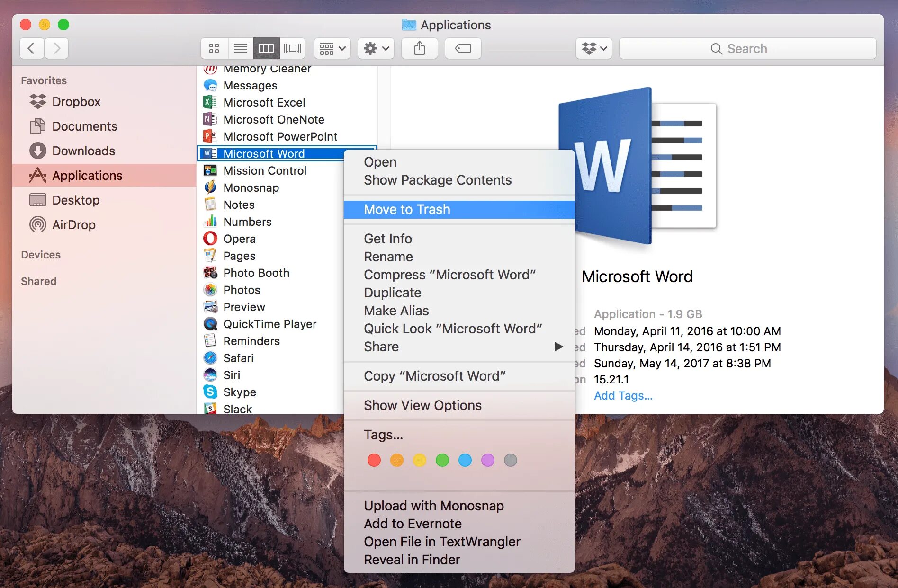Switch to column view in toolbar
898x588 pixels.
pos(266,48)
